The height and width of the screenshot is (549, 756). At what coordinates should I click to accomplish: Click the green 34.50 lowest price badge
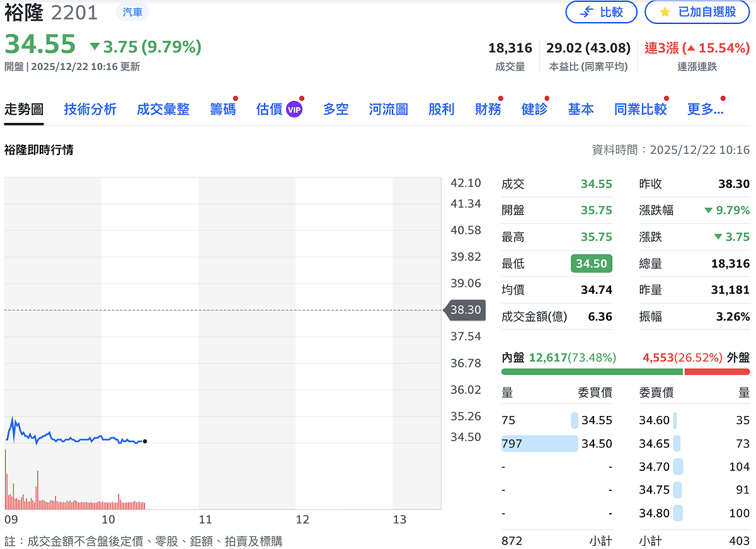click(x=592, y=263)
